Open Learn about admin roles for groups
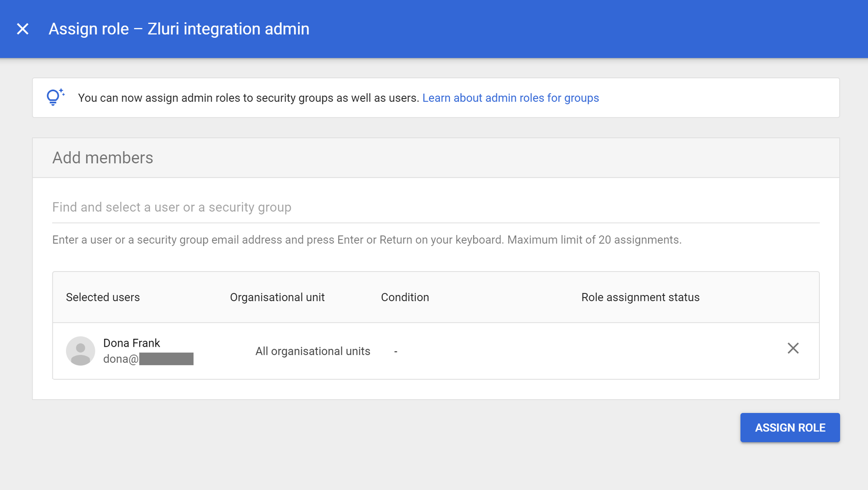Screen dimensions: 868x490 point(510,98)
